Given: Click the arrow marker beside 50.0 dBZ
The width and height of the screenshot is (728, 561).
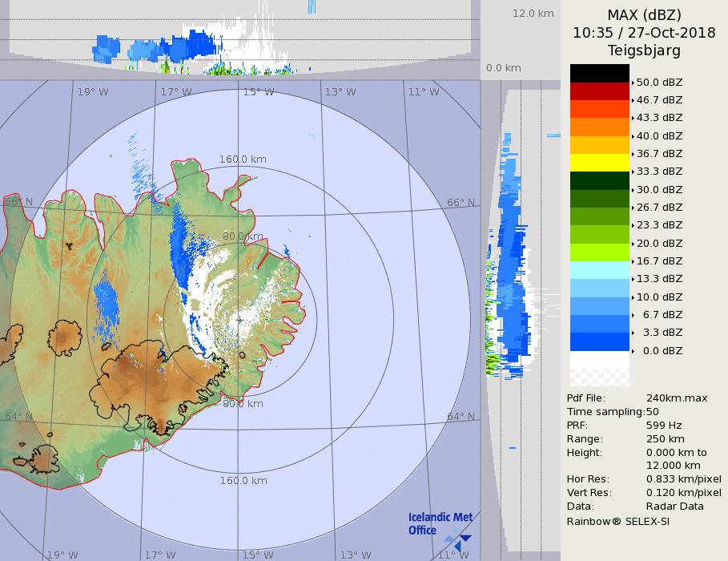Looking at the screenshot, I should point(633,83).
